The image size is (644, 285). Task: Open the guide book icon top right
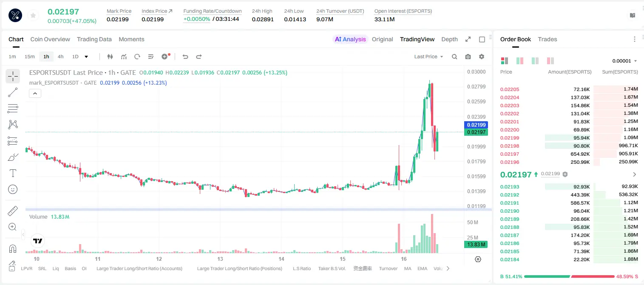[x=633, y=15]
